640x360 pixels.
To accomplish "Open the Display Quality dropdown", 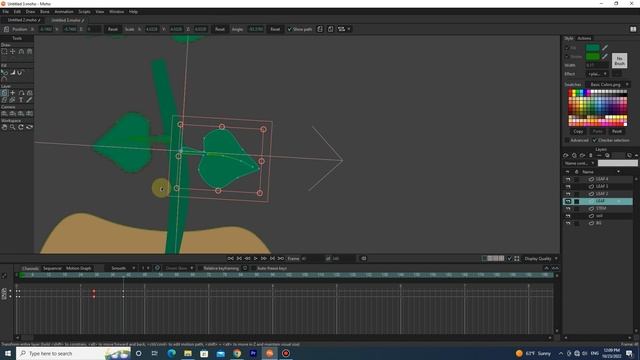I will [541, 258].
